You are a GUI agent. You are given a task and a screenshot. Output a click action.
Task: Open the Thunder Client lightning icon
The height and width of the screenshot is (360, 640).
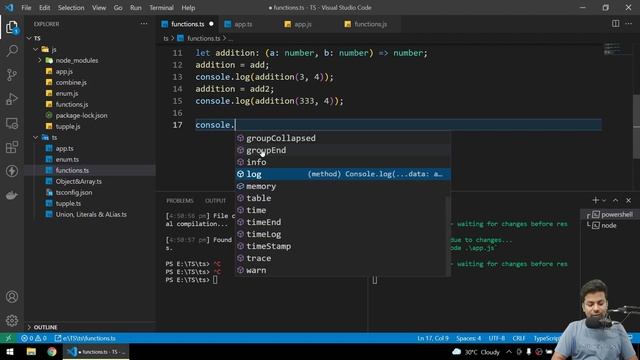(x=12, y=171)
